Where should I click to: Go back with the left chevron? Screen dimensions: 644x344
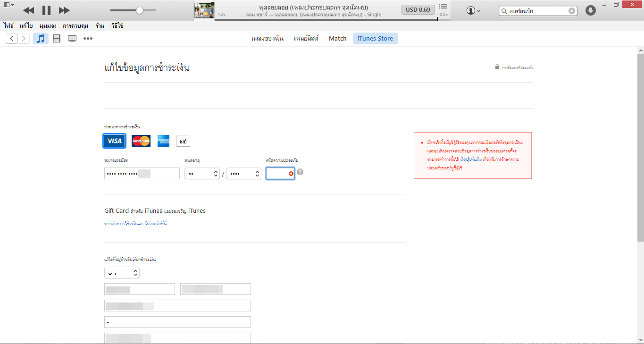coord(12,39)
